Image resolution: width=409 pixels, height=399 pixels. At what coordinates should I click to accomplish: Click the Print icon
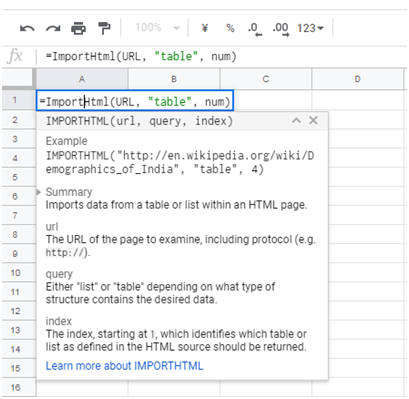point(78,28)
